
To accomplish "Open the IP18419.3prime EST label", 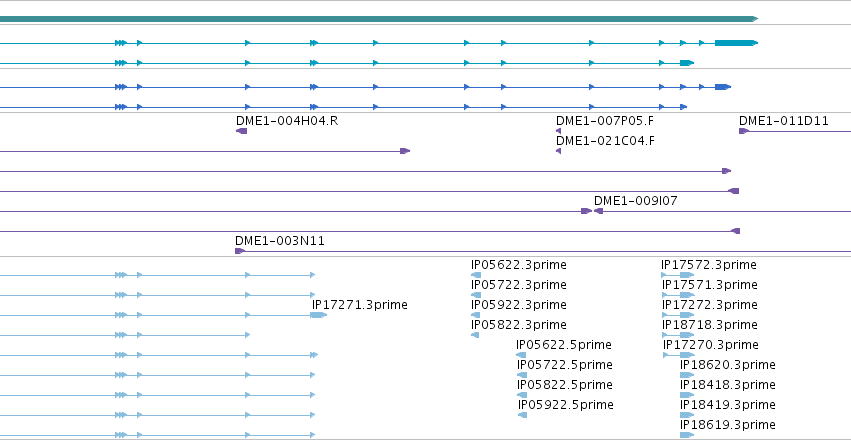I will coord(728,405).
